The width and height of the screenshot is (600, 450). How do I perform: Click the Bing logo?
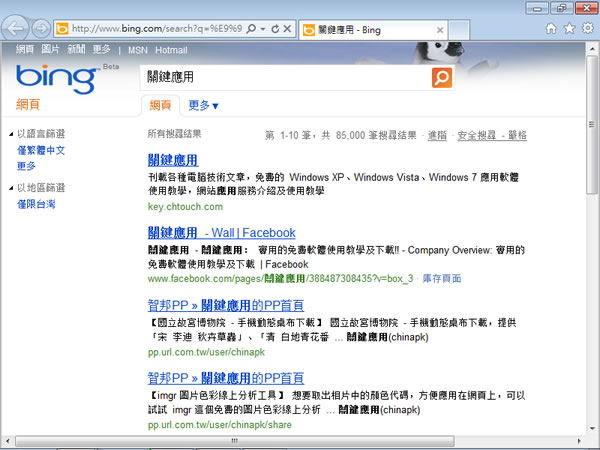click(56, 79)
